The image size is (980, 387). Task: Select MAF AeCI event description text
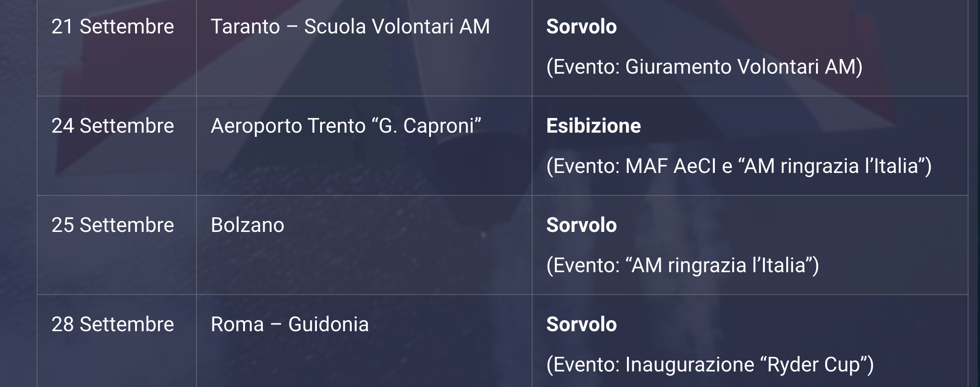[x=739, y=166]
